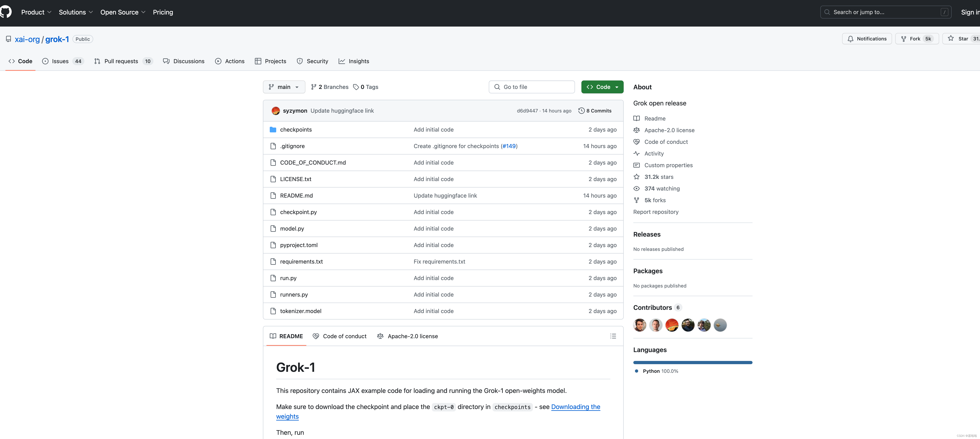
Task: Select the branch icon beside 2 Branches
Action: tap(313, 87)
